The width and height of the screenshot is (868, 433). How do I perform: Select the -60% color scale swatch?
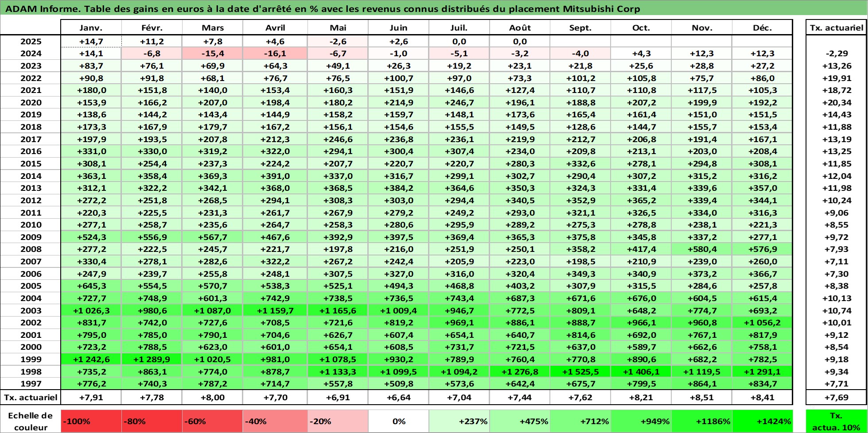[213, 421]
